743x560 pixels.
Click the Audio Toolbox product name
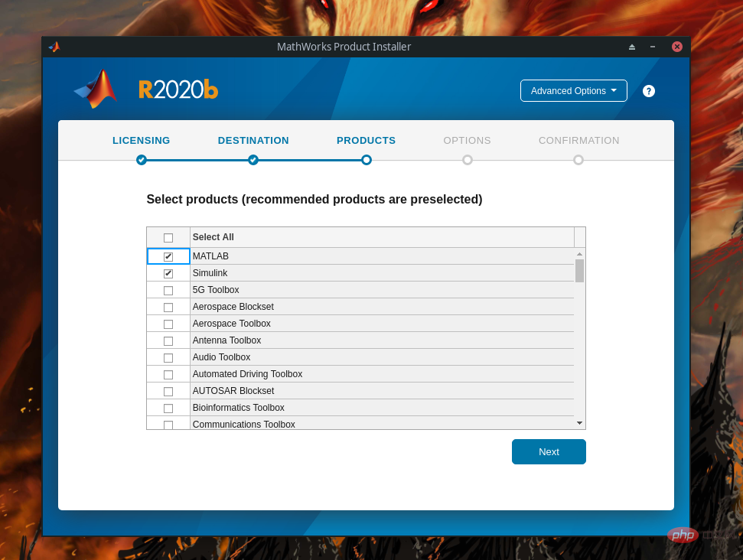tap(221, 357)
